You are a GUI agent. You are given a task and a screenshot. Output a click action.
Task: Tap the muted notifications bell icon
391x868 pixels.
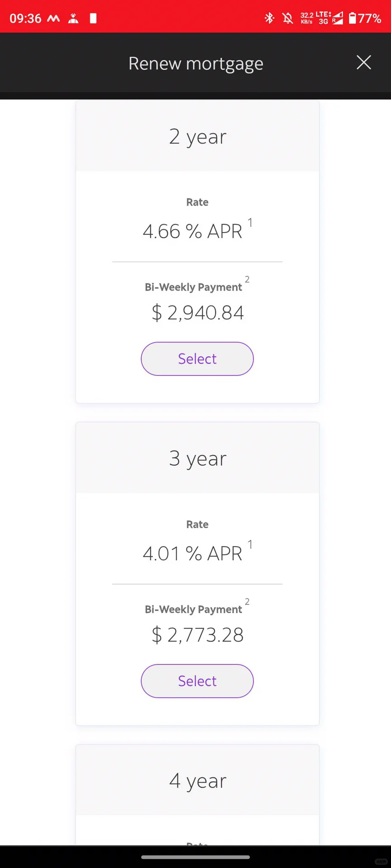[x=287, y=18]
